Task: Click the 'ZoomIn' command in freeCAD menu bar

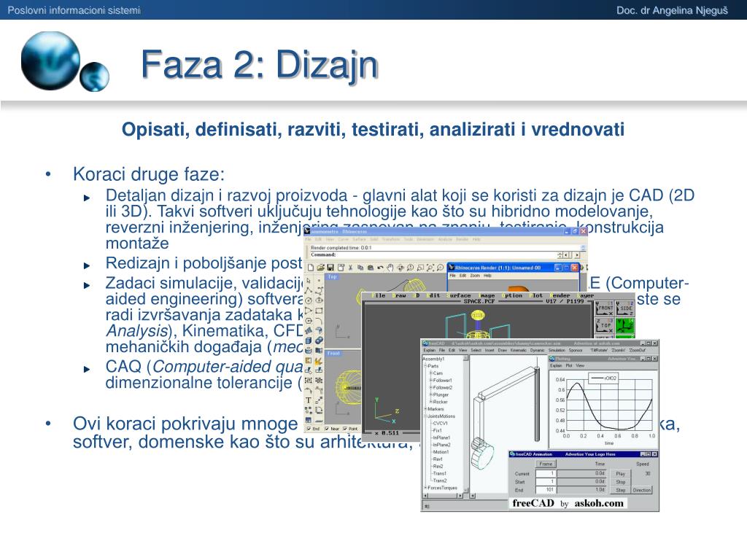Action: (x=619, y=350)
